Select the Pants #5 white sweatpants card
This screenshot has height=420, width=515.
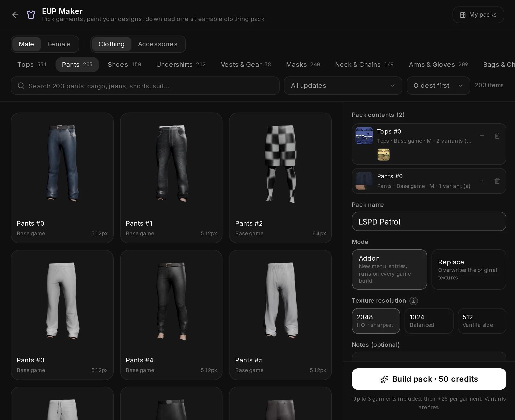[x=280, y=315]
